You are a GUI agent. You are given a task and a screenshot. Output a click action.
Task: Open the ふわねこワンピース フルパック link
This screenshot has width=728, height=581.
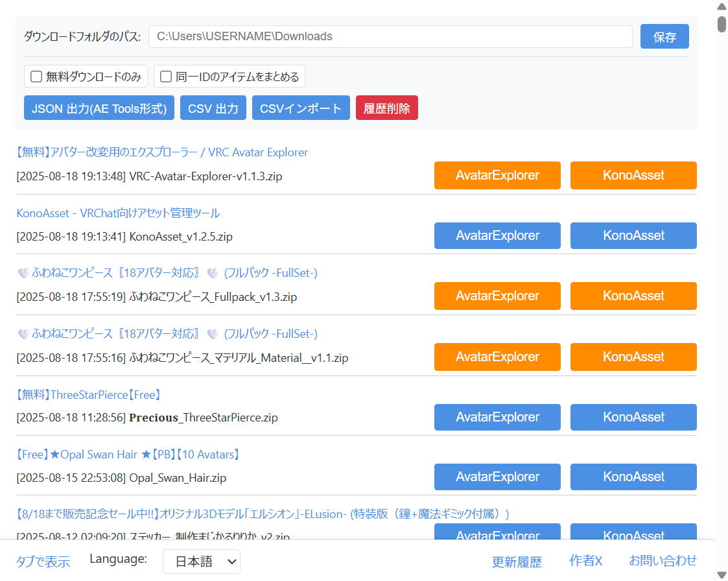(x=167, y=273)
